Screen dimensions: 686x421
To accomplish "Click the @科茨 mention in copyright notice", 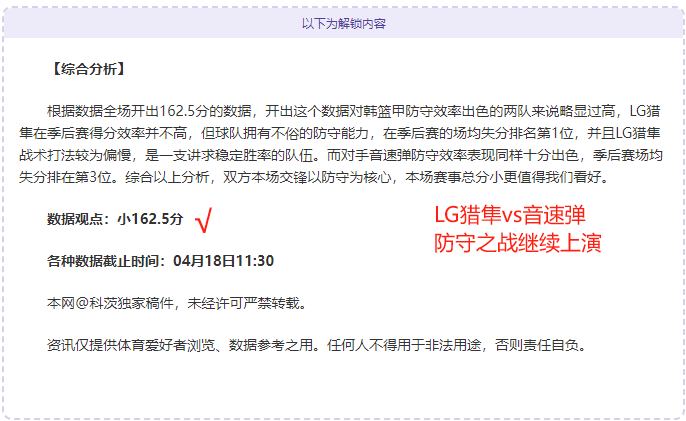I will (96, 303).
